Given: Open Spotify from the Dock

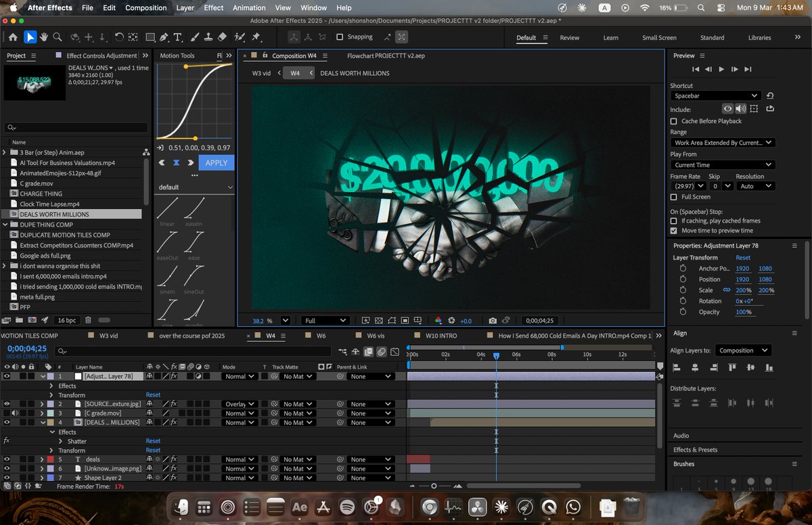Looking at the screenshot, I should pyautogui.click(x=347, y=506).
